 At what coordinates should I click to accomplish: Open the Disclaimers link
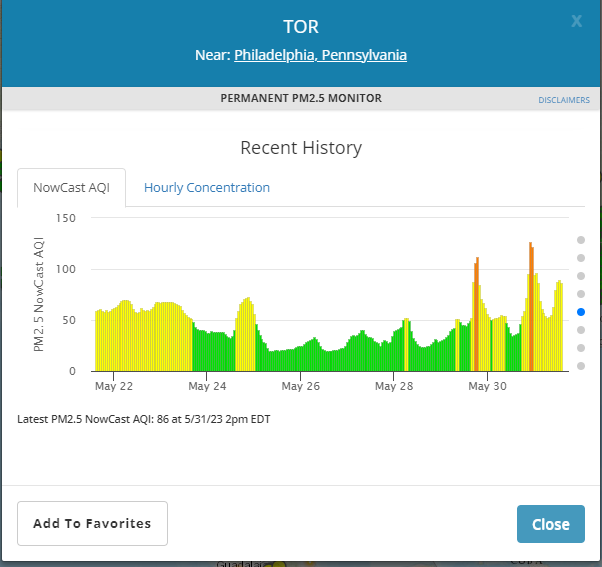pos(563,100)
